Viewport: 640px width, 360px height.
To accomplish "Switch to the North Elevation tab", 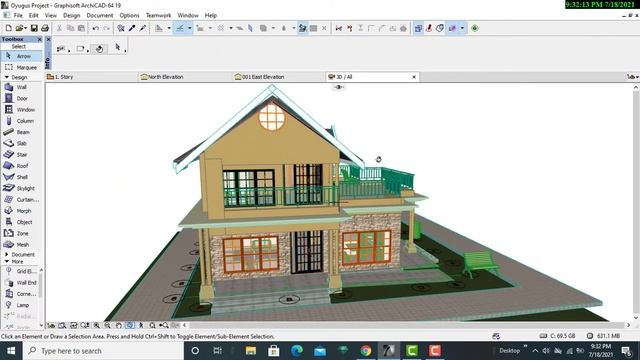I will click(185, 77).
